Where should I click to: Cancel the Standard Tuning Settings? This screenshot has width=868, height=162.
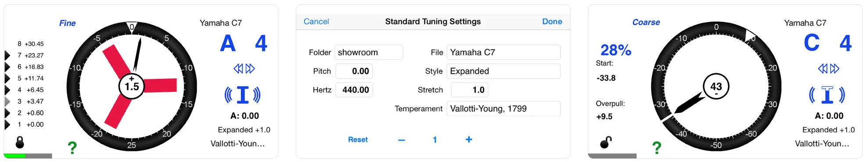point(316,21)
